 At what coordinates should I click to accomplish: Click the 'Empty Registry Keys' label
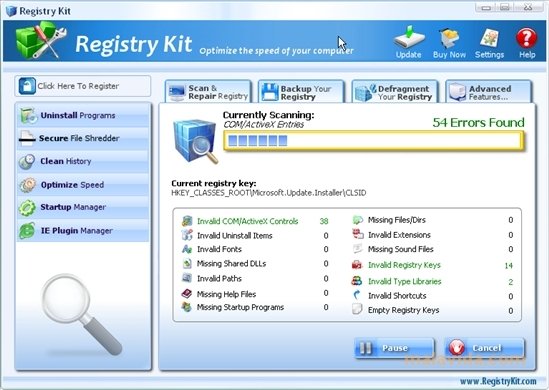pyautogui.click(x=403, y=310)
